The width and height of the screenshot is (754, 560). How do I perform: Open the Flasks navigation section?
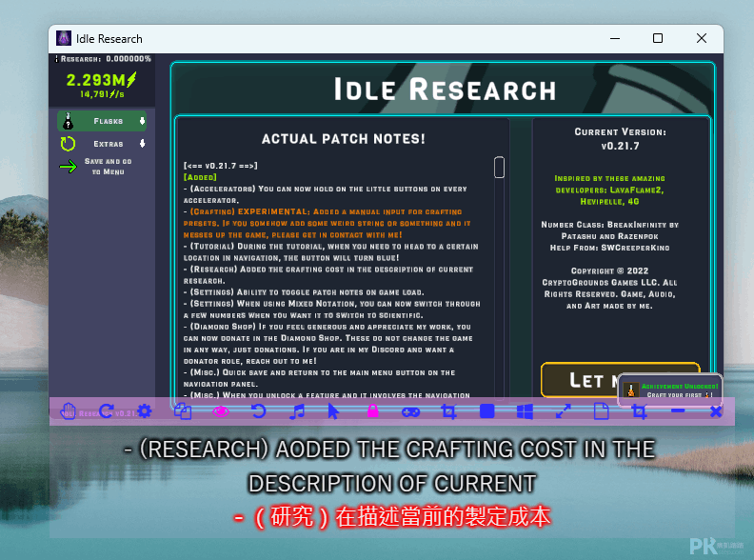pyautogui.click(x=102, y=121)
